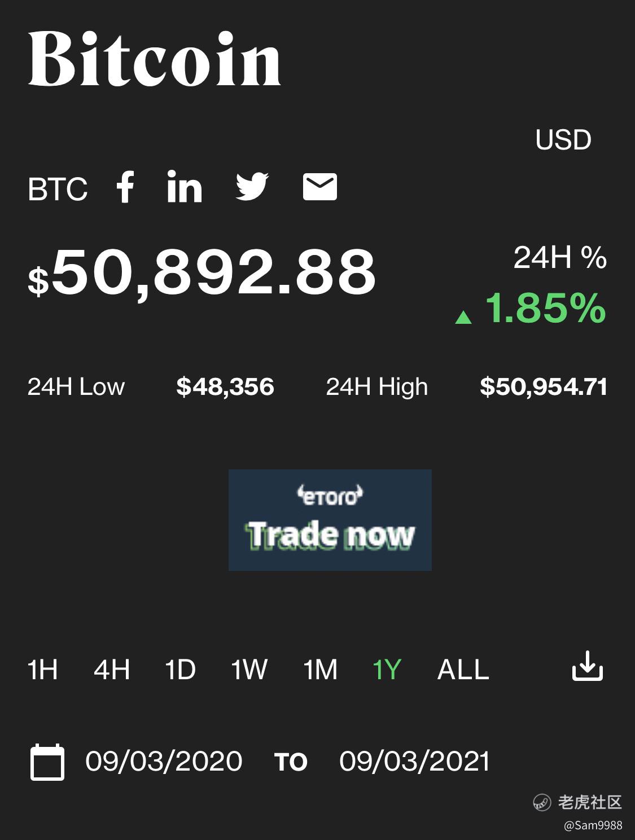Click the green 24H change arrow
This screenshot has width=635, height=840.
(x=463, y=317)
